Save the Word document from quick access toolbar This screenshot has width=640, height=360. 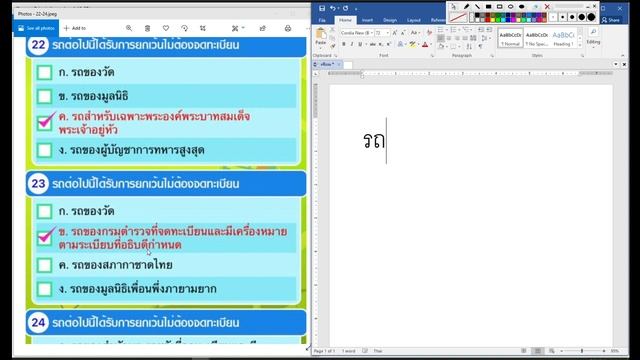click(322, 8)
